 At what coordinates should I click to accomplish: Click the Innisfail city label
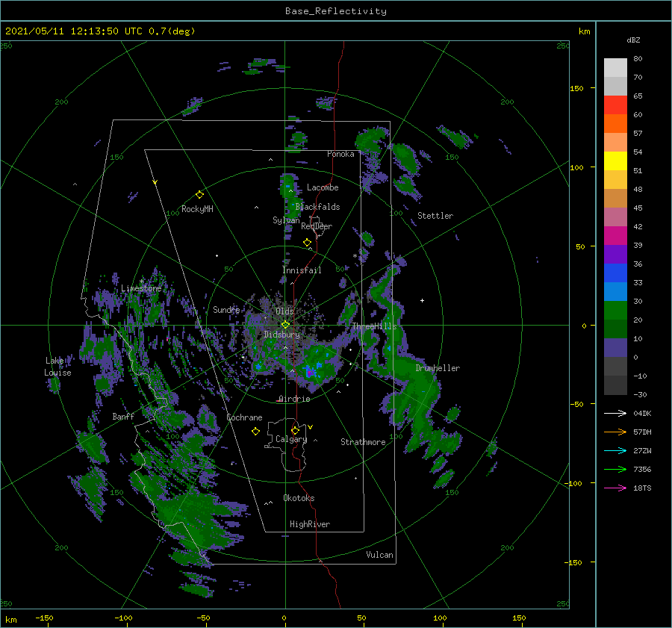click(302, 270)
